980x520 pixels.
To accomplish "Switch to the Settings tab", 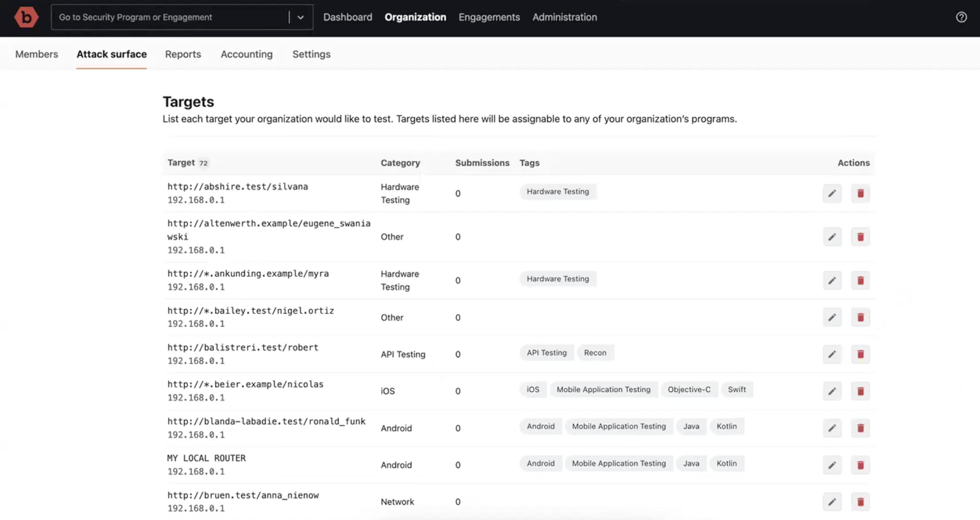I will (x=311, y=54).
